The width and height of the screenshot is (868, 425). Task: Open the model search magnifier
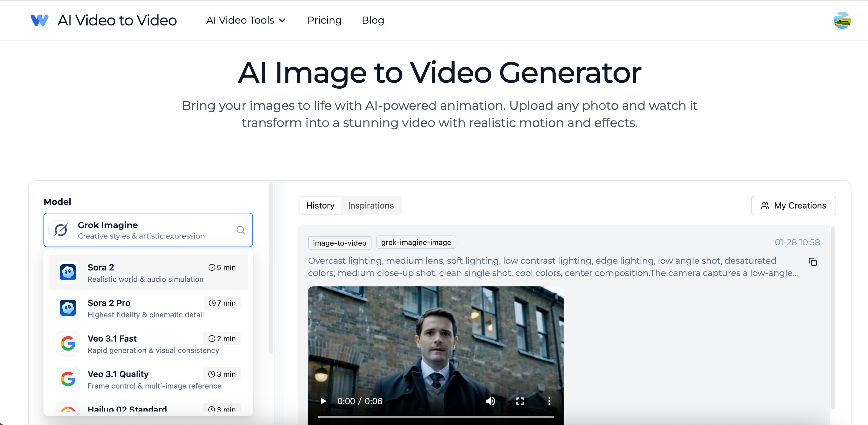click(x=240, y=230)
